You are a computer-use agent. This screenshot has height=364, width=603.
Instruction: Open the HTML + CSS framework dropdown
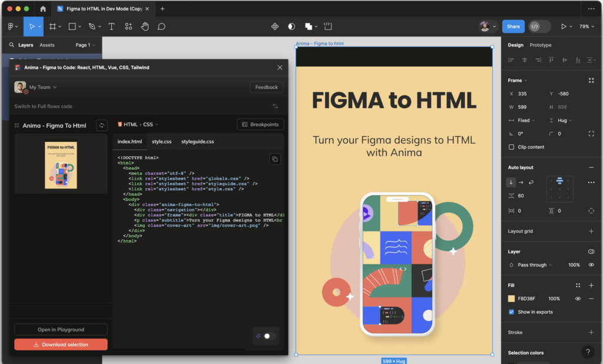[x=138, y=125]
